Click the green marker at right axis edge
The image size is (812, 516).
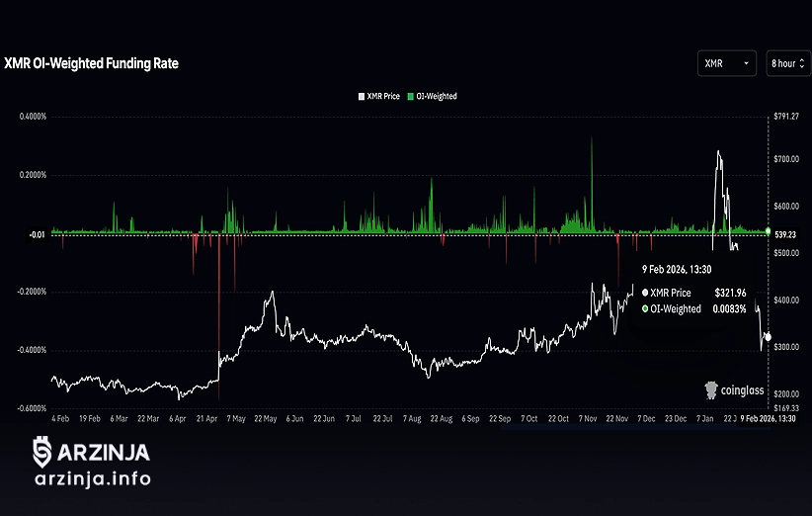pyautogui.click(x=769, y=230)
